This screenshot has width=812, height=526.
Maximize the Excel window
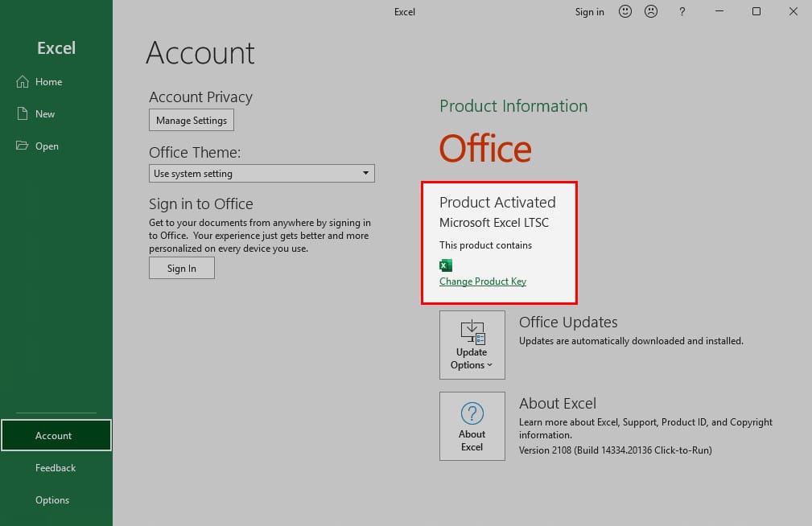[x=756, y=11]
